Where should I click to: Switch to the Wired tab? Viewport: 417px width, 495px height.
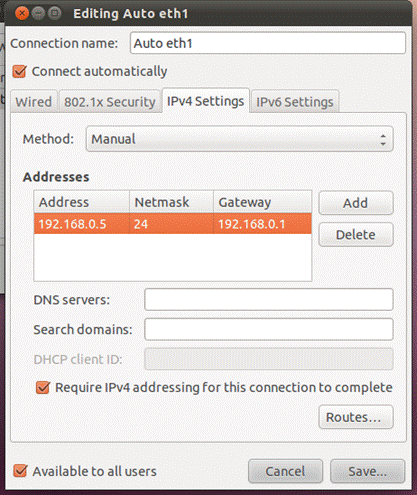[34, 102]
